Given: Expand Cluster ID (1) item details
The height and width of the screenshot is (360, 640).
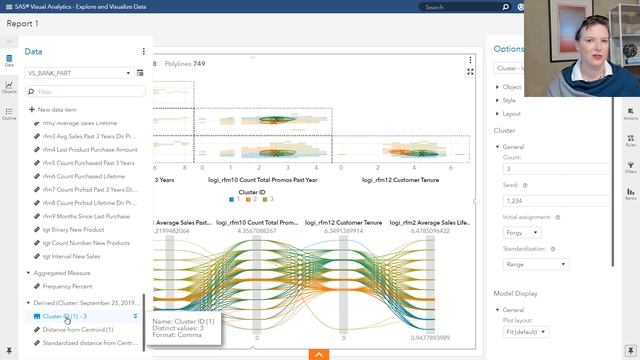Looking at the screenshot, I should coord(135,316).
